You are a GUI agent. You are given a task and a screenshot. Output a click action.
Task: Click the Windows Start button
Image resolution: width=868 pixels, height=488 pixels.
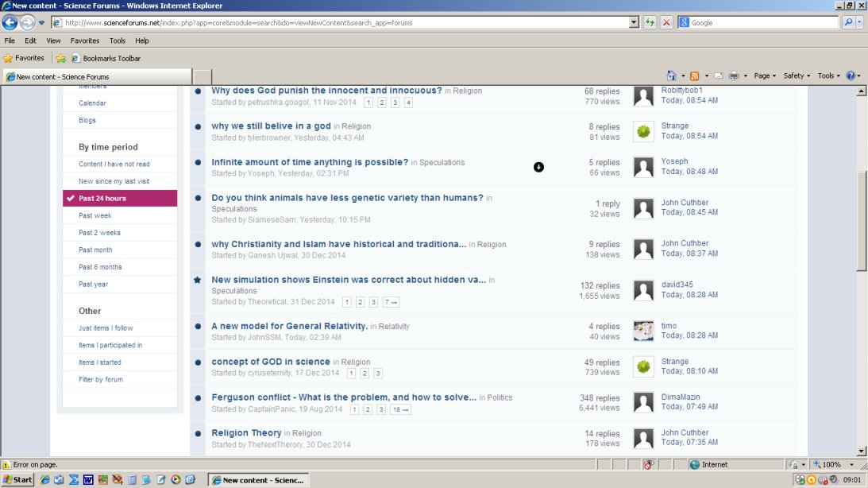tap(17, 480)
